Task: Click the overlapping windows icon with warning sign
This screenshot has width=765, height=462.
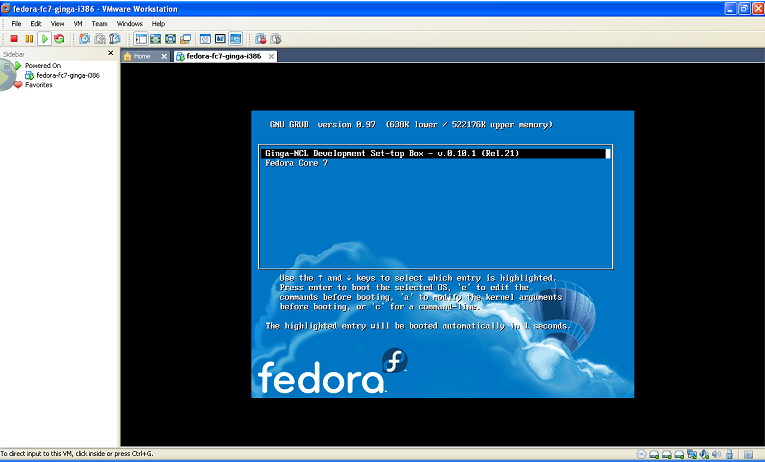Action: tap(185, 39)
